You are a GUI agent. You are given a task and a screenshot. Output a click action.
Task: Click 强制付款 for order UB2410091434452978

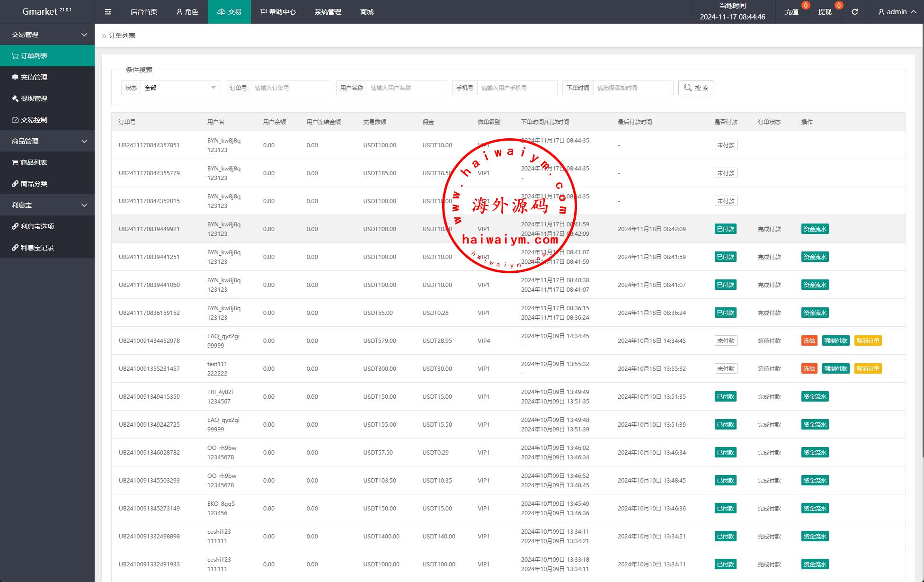point(835,340)
